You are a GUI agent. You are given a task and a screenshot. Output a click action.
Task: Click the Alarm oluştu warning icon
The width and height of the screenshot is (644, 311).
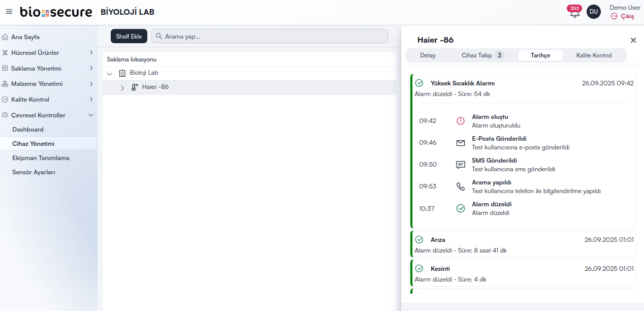coord(461,121)
